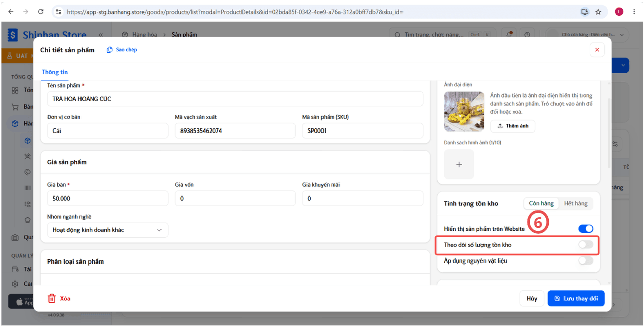
Task: Click the Thêm ảnh upload button
Action: point(513,126)
